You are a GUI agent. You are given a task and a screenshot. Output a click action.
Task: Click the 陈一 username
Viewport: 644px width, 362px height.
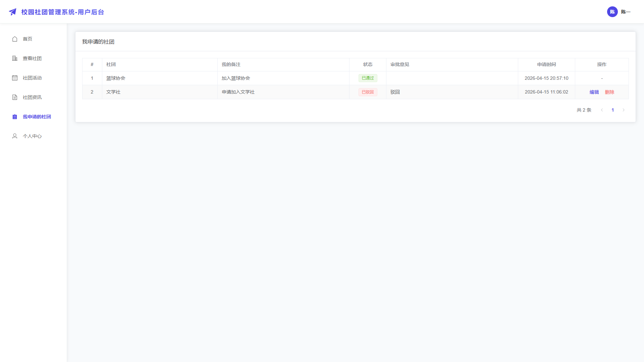(x=626, y=12)
